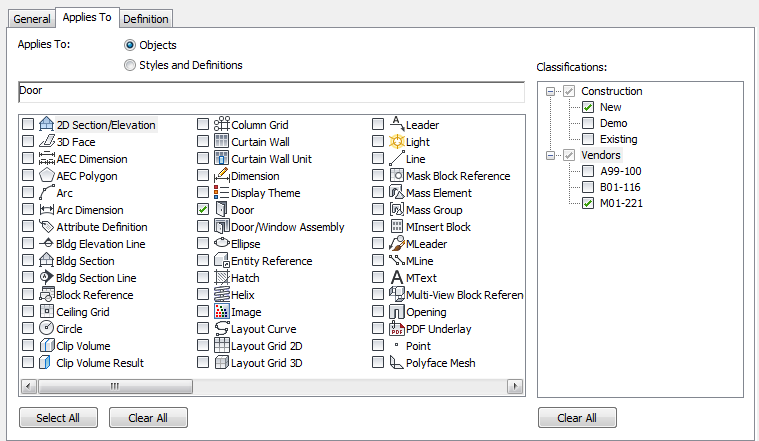Click the Circle object icon
759x441 pixels.
point(47,329)
